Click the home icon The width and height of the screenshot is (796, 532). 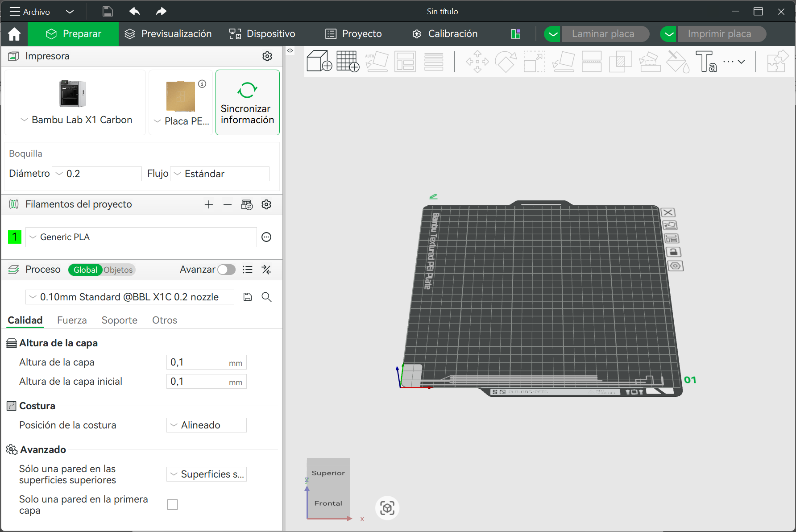click(14, 34)
